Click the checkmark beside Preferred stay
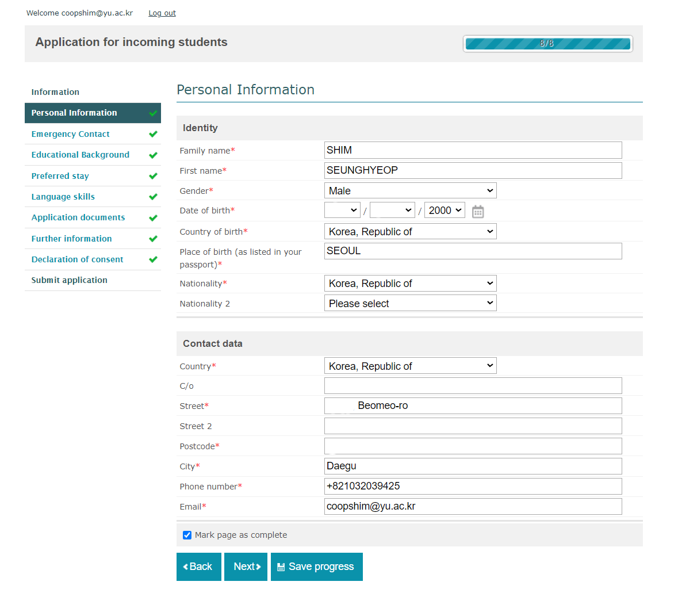The height and width of the screenshot is (616, 678). coord(153,176)
